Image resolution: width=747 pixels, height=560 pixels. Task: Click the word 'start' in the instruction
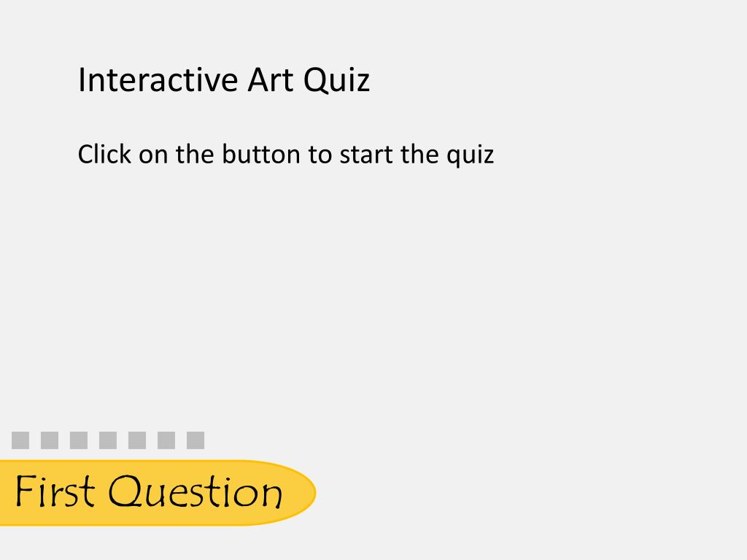click(366, 155)
